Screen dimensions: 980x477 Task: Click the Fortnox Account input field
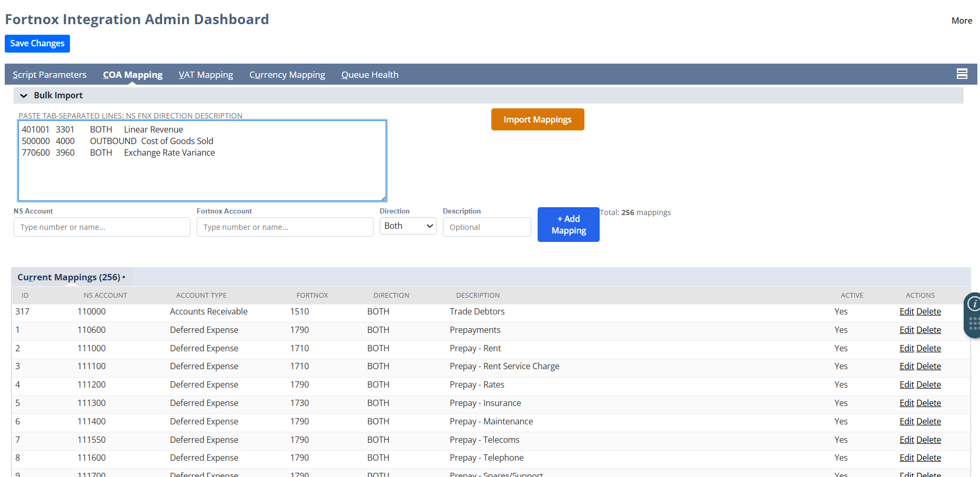[285, 227]
